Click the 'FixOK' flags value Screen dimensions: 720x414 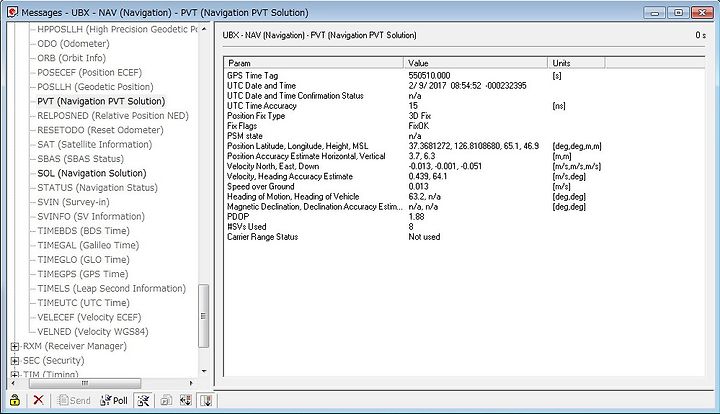[x=419, y=126]
